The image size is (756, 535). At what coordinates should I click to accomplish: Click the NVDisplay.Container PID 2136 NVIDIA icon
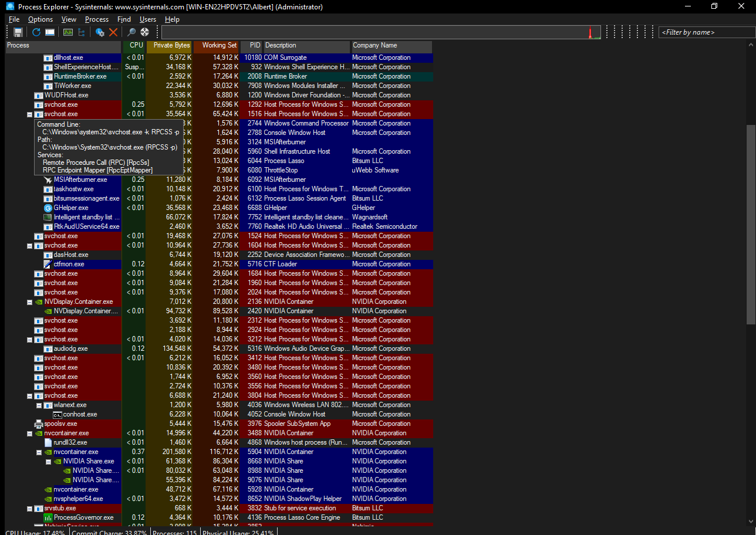coord(39,302)
